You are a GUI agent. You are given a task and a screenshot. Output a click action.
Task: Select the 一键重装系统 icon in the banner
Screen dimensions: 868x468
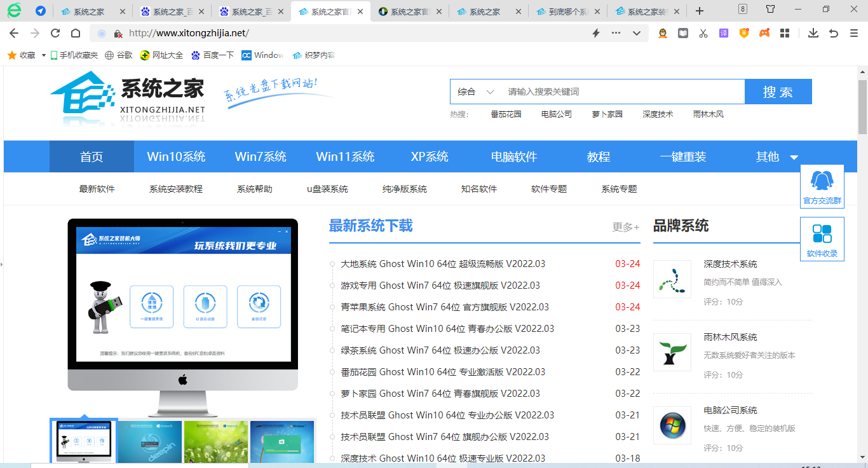(x=153, y=308)
